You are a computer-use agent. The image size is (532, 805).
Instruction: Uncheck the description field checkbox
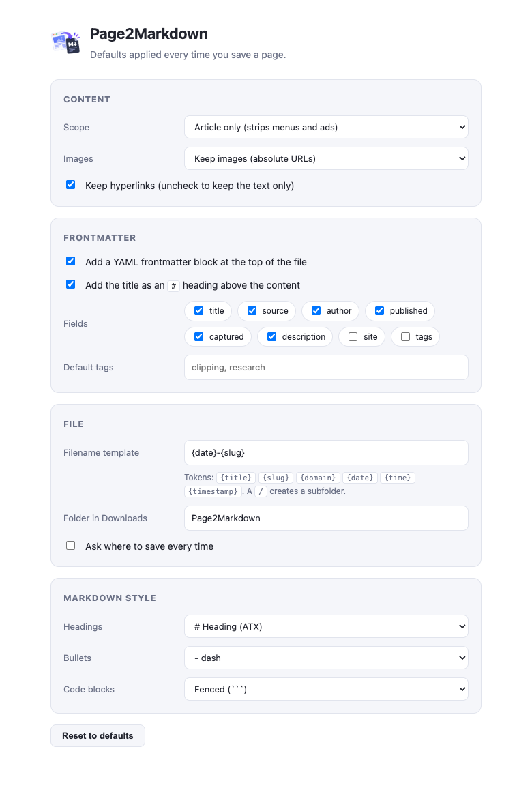point(271,337)
